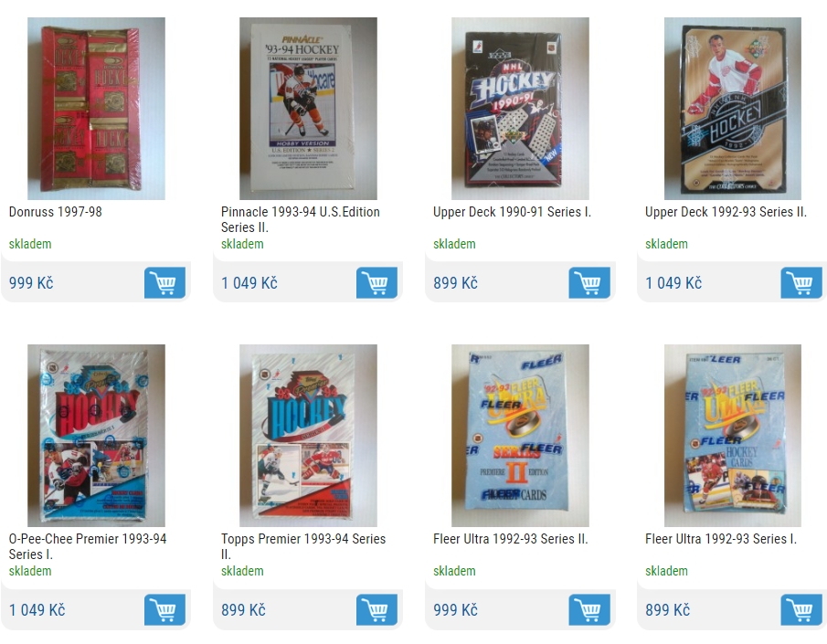The width and height of the screenshot is (827, 644).
Task: Add Upper Deck 1992-93 Series II. to cart
Action: pos(801,282)
